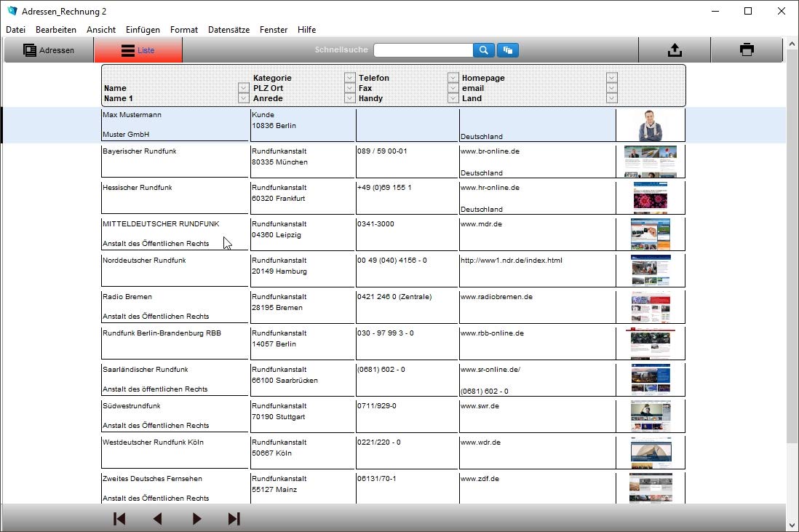
Task: Click the Südwestrundfunk website thumbnail
Action: (651, 416)
